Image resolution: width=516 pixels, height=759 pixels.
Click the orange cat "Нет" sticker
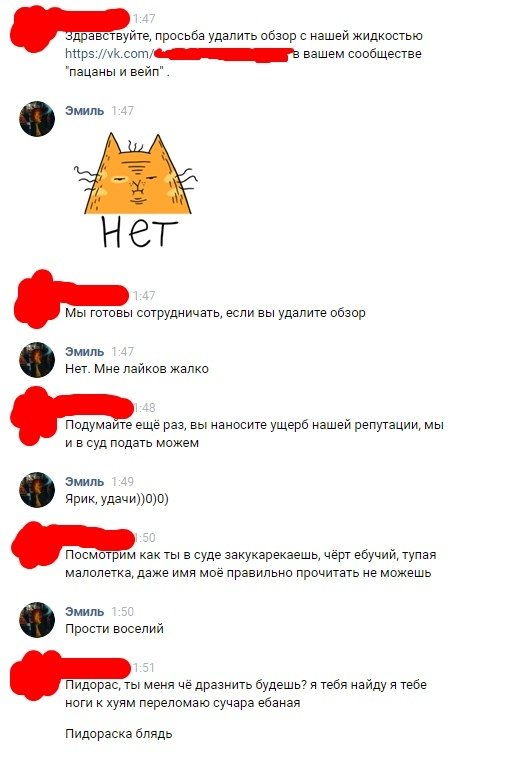[x=136, y=190]
